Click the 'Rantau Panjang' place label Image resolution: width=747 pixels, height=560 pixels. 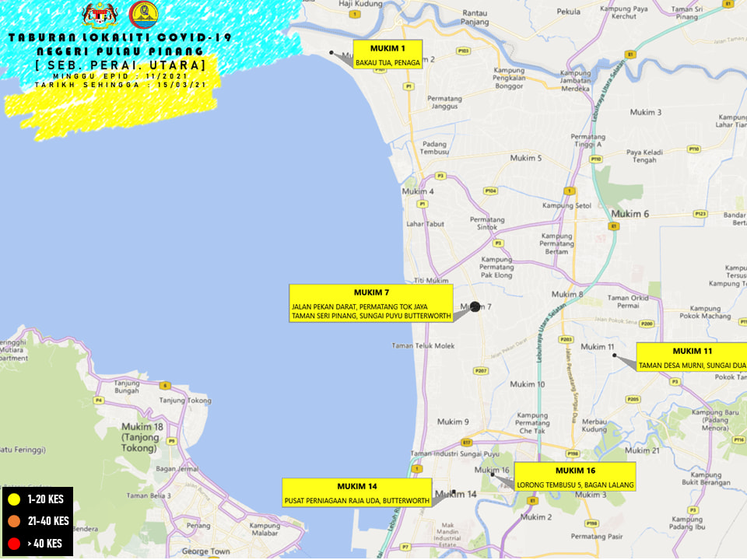point(475,17)
